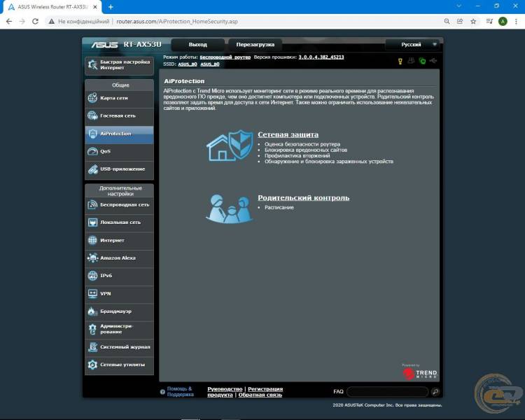
Task: Click the address bar URL field
Action: [x=177, y=22]
